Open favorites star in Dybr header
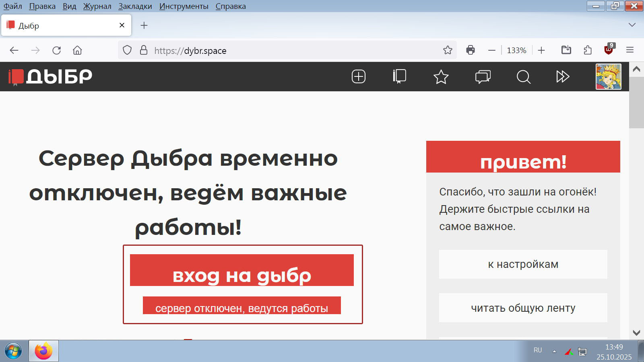The width and height of the screenshot is (644, 362). pos(441,77)
